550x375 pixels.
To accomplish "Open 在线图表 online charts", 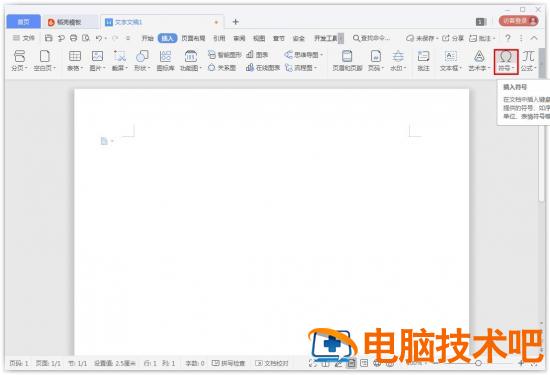I will coord(263,68).
